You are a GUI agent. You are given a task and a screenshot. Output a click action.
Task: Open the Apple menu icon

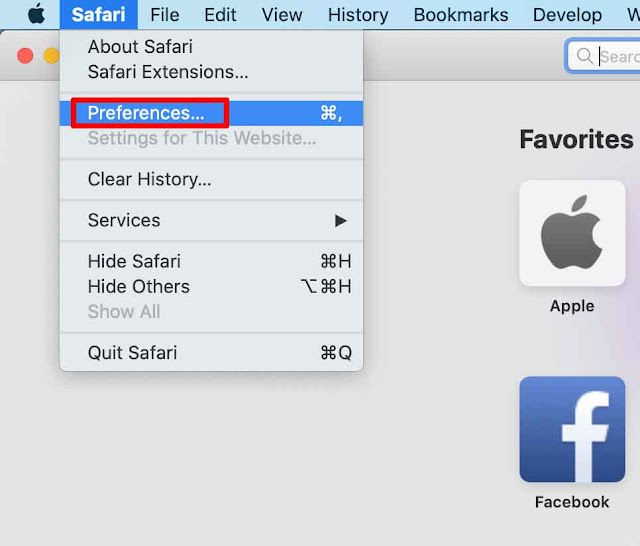(36, 15)
